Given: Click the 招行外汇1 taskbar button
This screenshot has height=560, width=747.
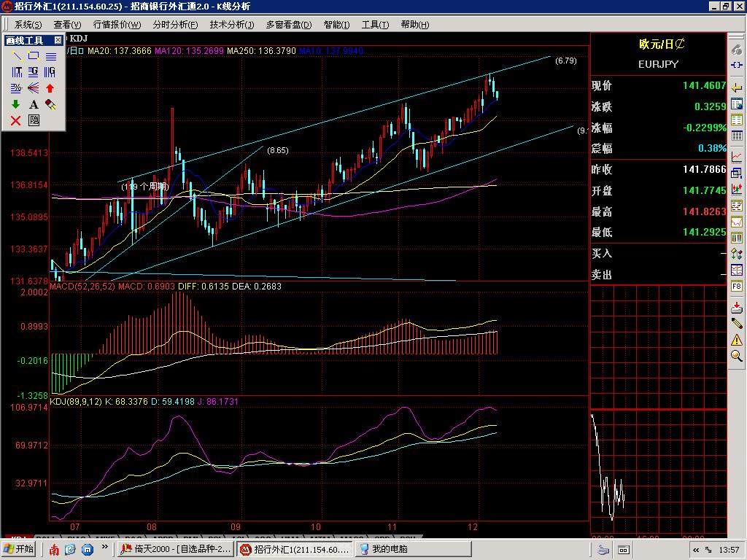Looking at the screenshot, I should point(295,549).
